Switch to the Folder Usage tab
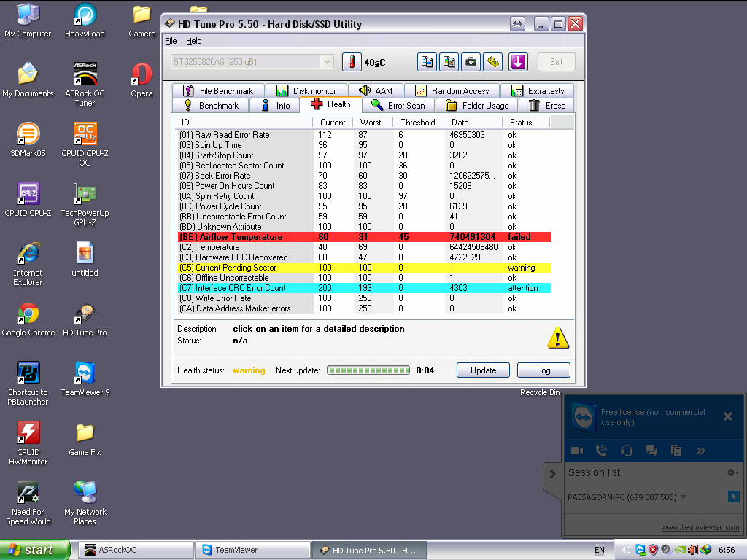 [x=477, y=106]
